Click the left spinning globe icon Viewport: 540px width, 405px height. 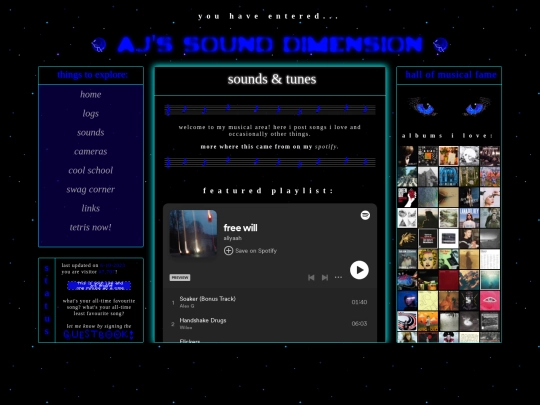pos(99,45)
